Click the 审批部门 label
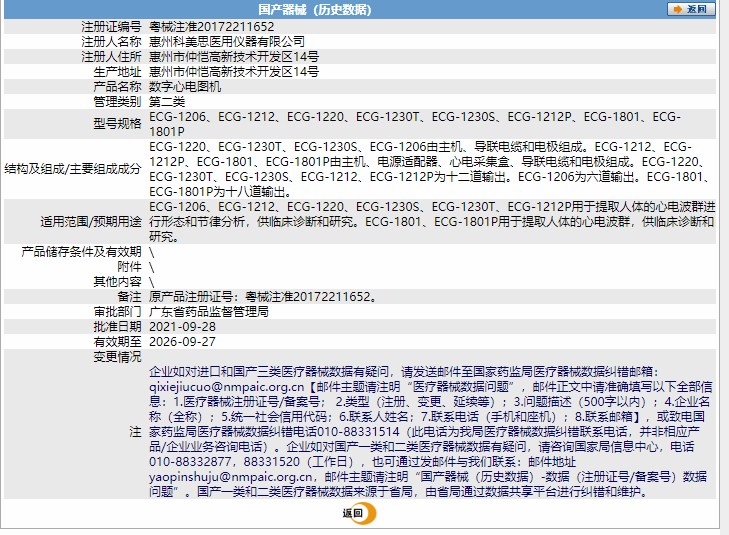The image size is (729, 535). (117, 311)
